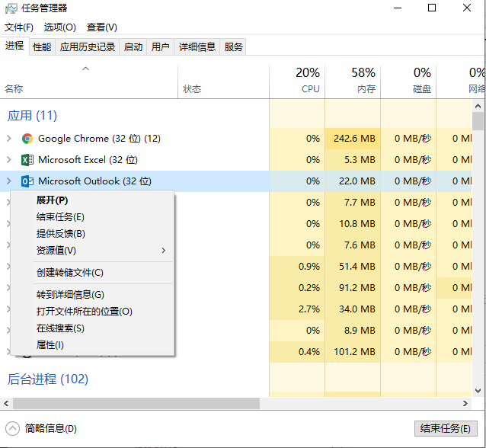Click the horizontal scrollbar thumb
The image size is (486, 448).
click(x=136, y=403)
